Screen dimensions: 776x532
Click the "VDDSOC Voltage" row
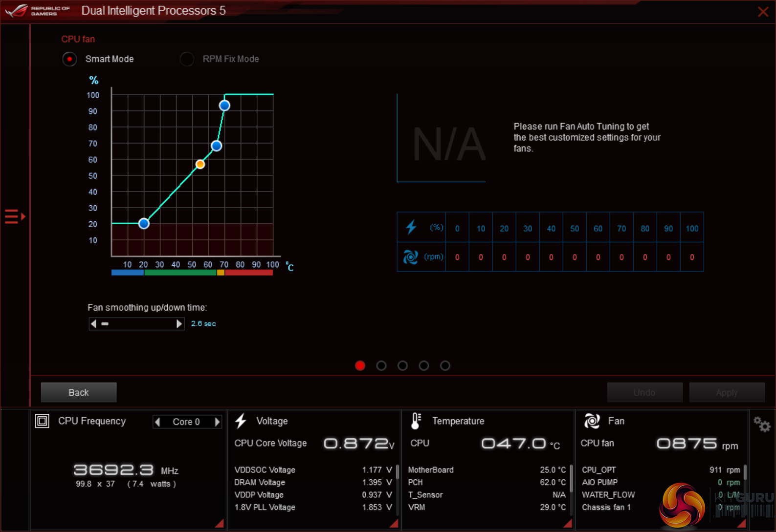point(313,470)
